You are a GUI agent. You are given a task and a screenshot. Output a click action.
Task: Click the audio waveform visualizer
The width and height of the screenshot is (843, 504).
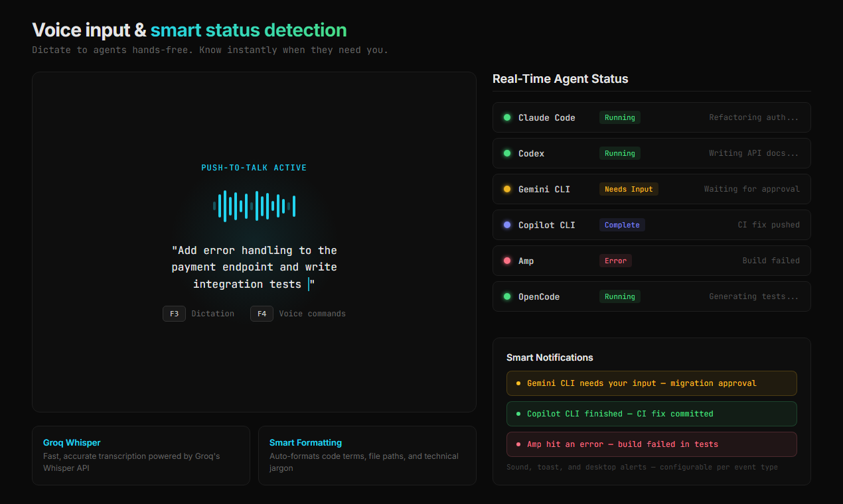coord(254,206)
